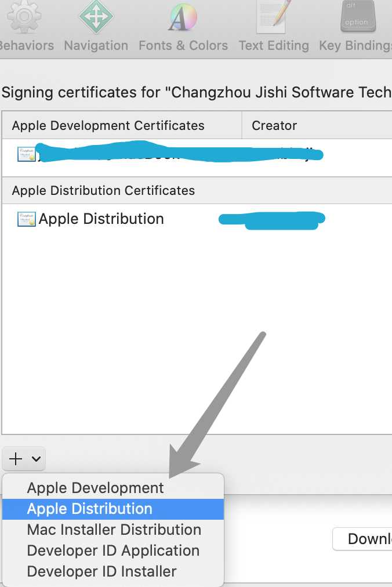The image size is (392, 587).
Task: Click the Apple Development Certificates column header
Action: [x=122, y=125]
